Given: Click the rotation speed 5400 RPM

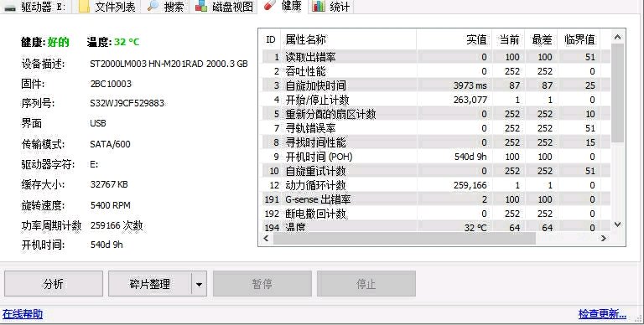Looking at the screenshot, I should click(110, 204).
